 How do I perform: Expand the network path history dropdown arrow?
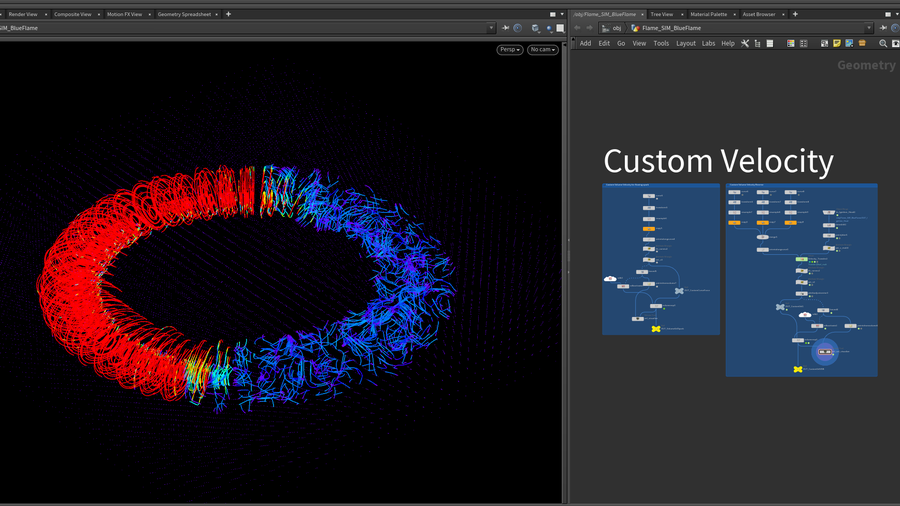pos(869,28)
